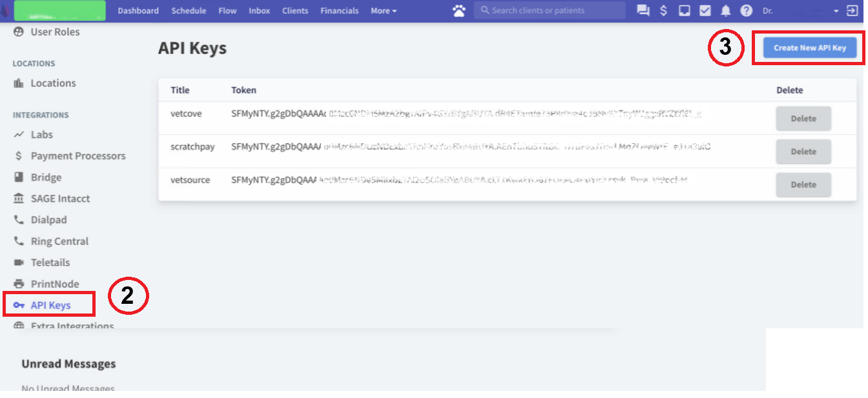Click the search magnifier icon

pos(484,11)
